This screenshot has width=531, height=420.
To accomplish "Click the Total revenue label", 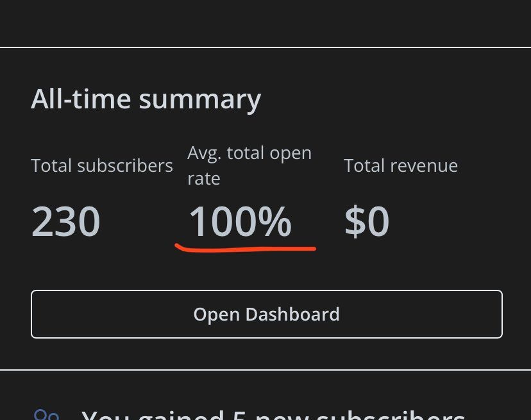I will coord(401,165).
